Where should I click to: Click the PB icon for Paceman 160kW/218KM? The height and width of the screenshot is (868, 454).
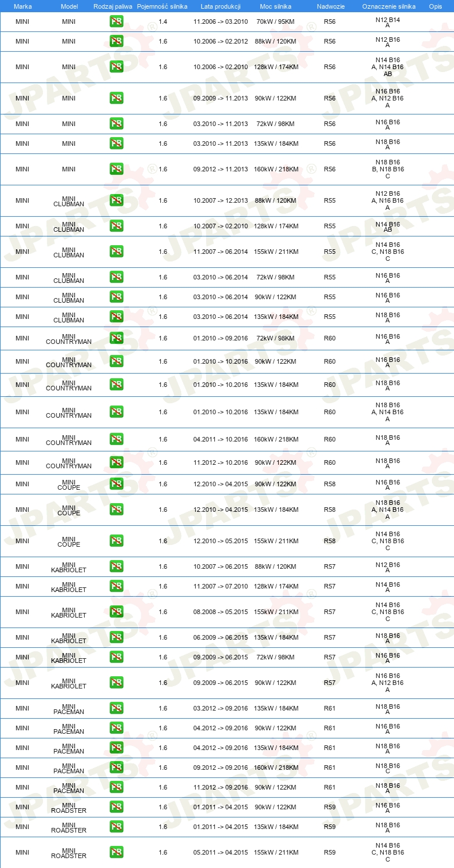[x=116, y=767]
